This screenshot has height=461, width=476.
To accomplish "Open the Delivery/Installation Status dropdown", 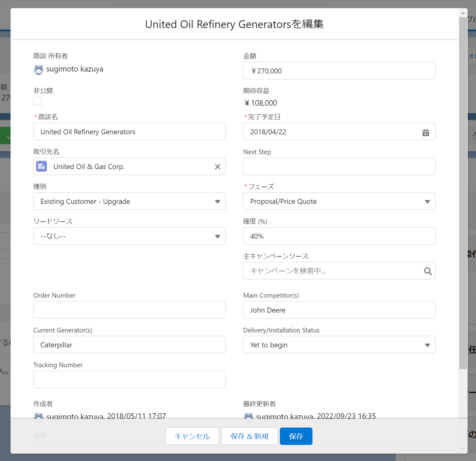I will (339, 345).
